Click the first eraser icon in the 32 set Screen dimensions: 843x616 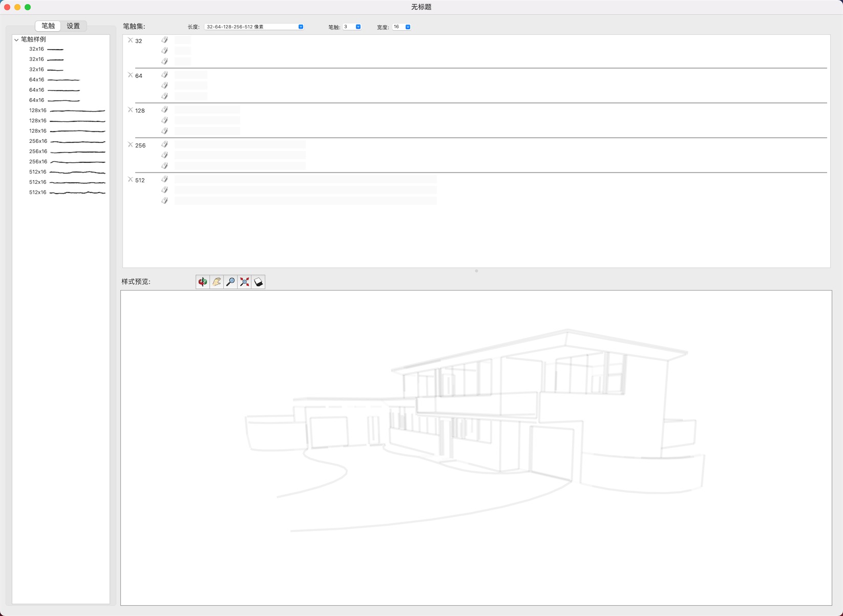[164, 39]
